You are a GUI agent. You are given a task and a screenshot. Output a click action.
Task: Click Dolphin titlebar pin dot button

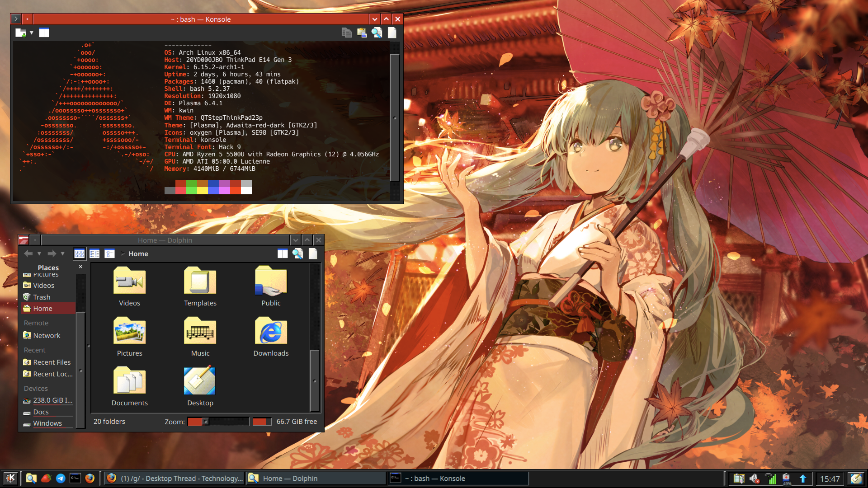pyautogui.click(x=35, y=240)
